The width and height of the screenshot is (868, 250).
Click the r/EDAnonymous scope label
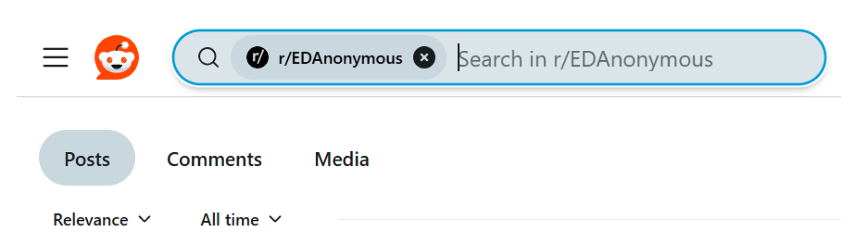tap(340, 59)
